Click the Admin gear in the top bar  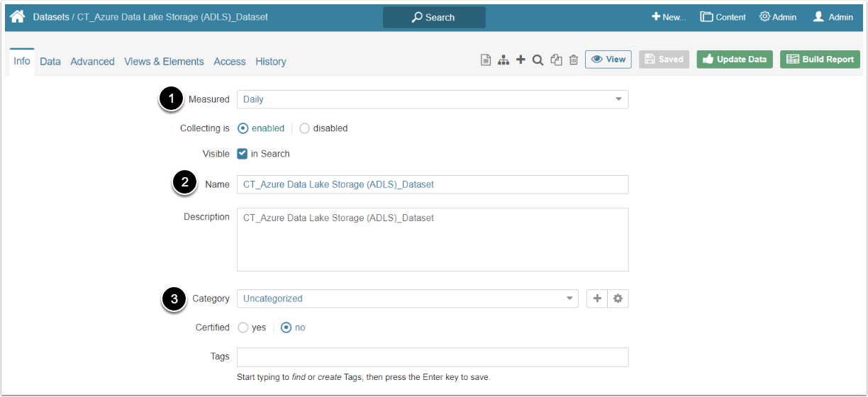tap(778, 17)
